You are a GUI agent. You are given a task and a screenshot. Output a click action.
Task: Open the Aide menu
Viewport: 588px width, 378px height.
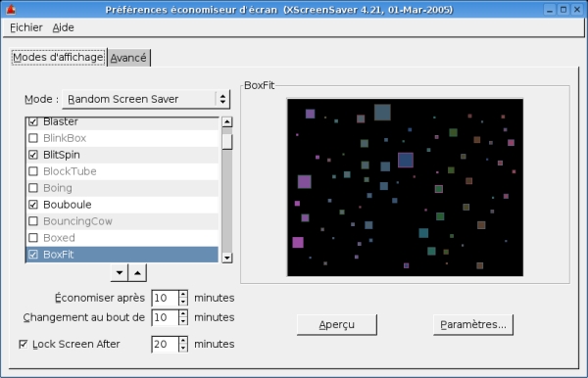pyautogui.click(x=63, y=27)
